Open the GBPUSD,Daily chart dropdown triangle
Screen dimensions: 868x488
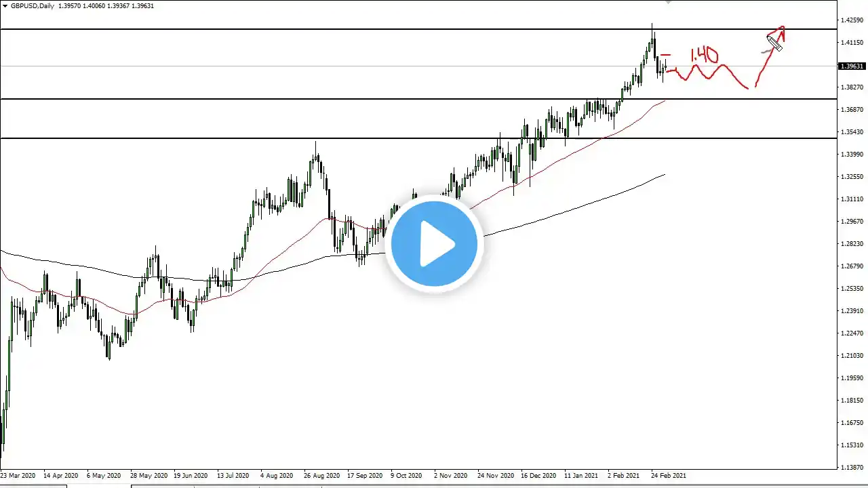tap(5, 6)
